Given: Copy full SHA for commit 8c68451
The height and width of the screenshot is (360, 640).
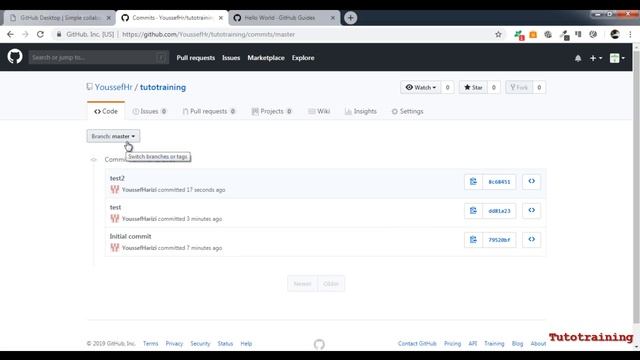Looking at the screenshot, I should click(x=473, y=182).
